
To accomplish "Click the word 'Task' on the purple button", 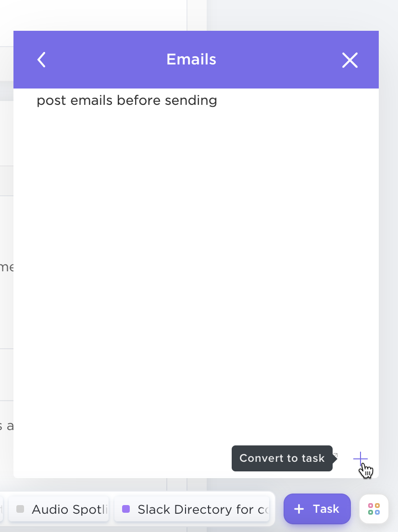I will [x=326, y=509].
